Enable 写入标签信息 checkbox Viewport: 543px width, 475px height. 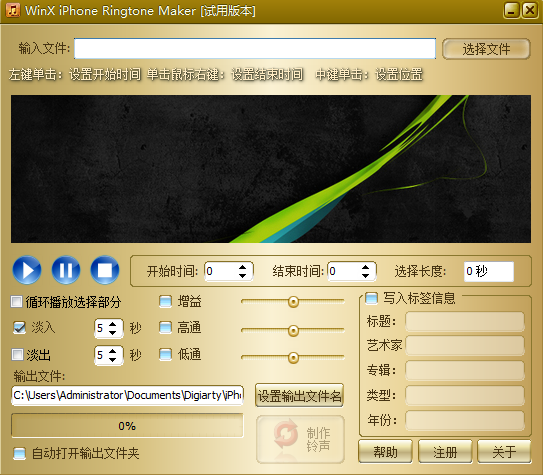click(x=372, y=298)
